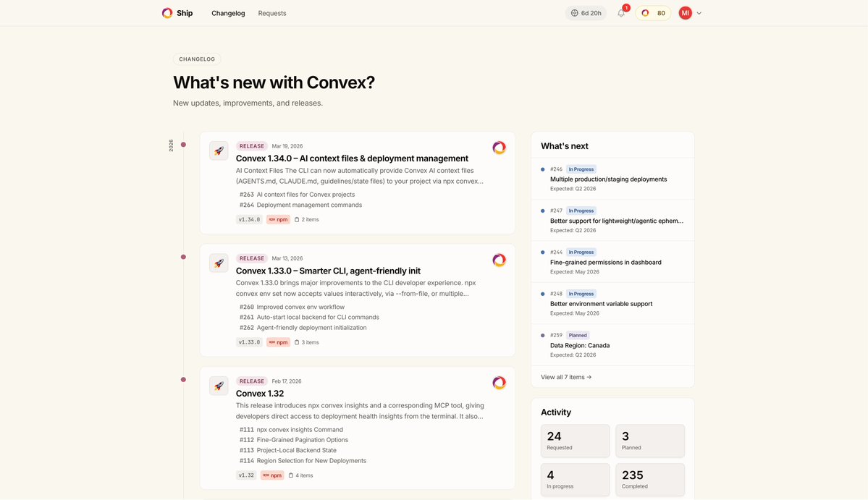This screenshot has height=500, width=868.
Task: Open #111 npx convex insights Command
Action: tap(291, 430)
